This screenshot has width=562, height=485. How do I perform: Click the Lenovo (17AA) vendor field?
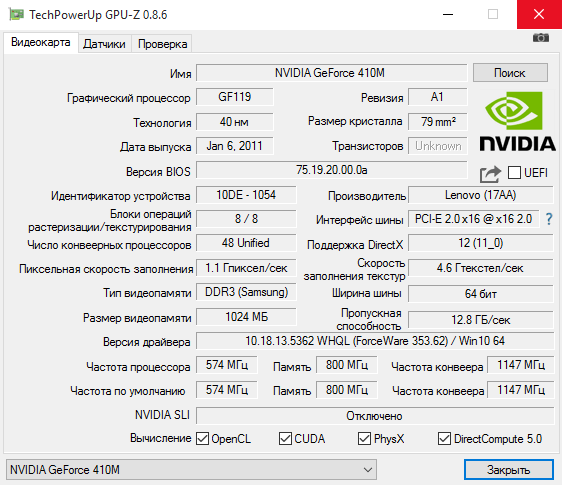tap(481, 195)
